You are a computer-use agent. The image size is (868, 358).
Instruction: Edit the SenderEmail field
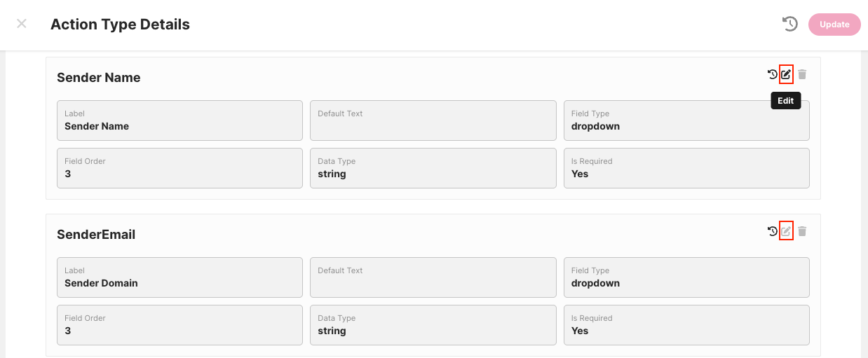click(x=786, y=231)
